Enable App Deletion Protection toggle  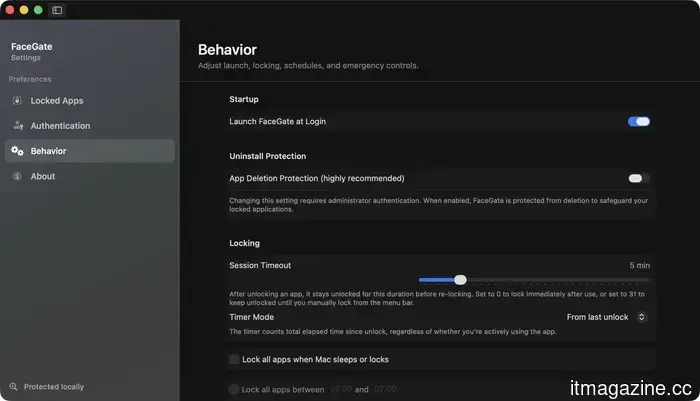click(x=638, y=178)
